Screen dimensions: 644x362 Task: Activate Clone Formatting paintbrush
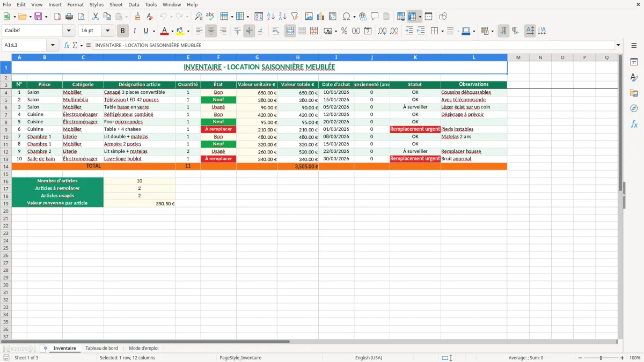pyautogui.click(x=137, y=17)
